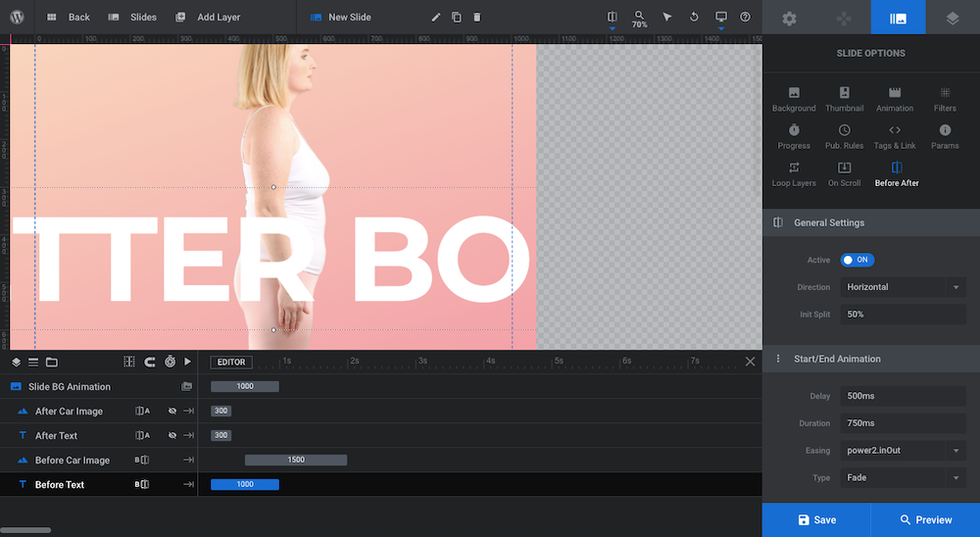
Task: Open Params slide options
Action: pos(945,137)
